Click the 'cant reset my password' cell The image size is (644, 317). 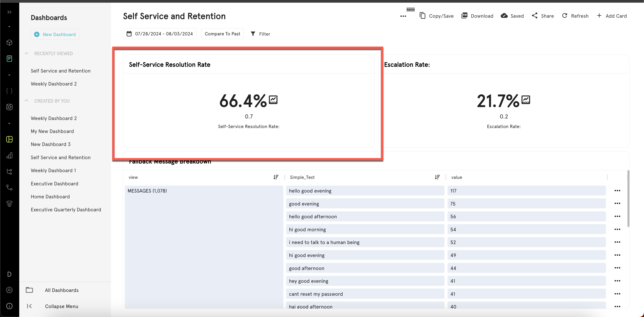(x=365, y=294)
